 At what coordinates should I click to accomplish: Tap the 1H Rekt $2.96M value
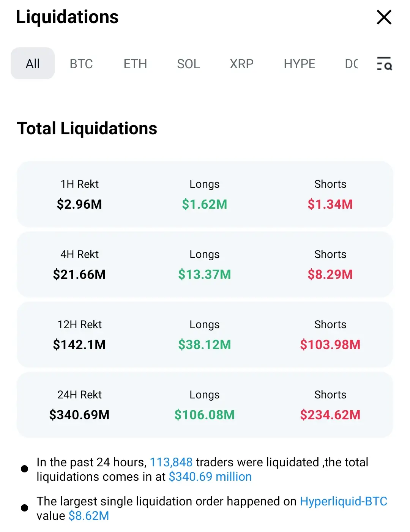pyautogui.click(x=79, y=204)
